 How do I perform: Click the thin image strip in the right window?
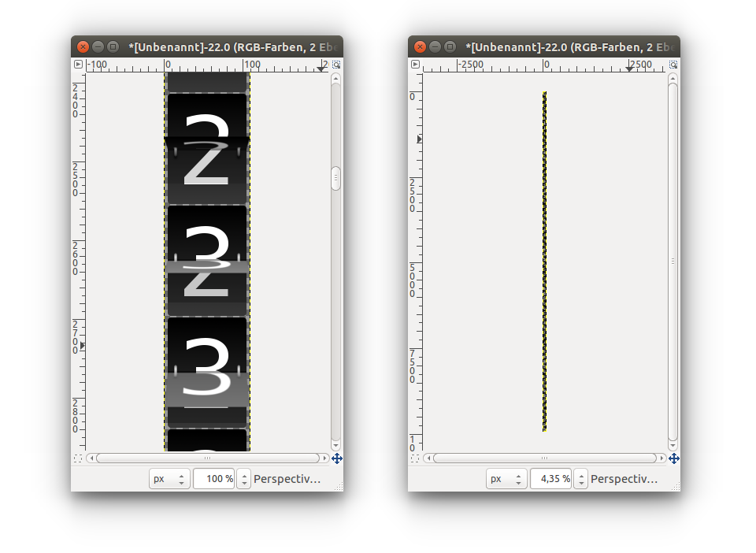544,262
